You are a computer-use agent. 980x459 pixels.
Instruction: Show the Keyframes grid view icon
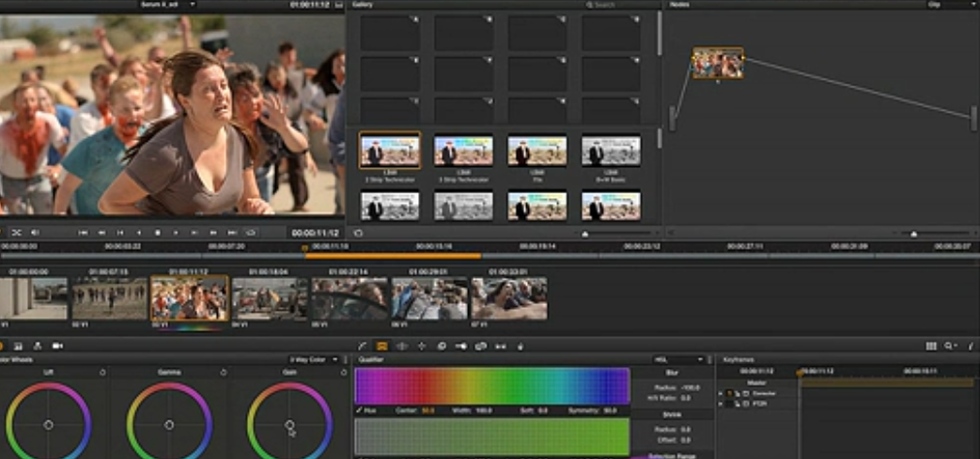pos(931,346)
